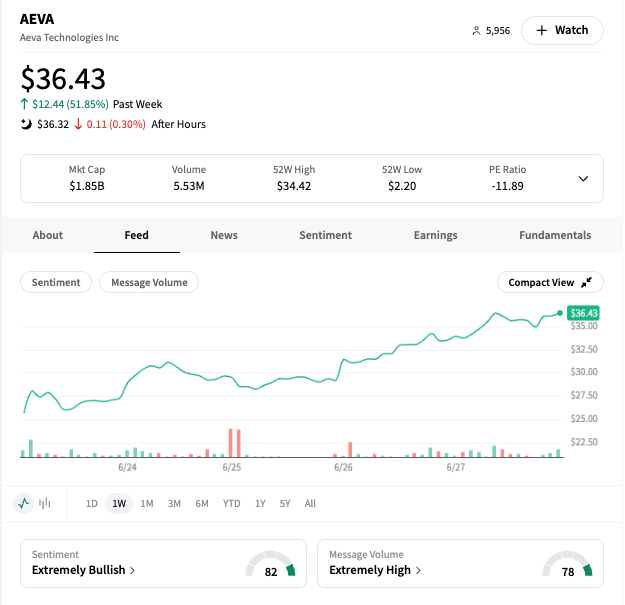Viewport: 625px width, 605px height.
Task: Click the watchers count person icon
Action: click(x=476, y=31)
